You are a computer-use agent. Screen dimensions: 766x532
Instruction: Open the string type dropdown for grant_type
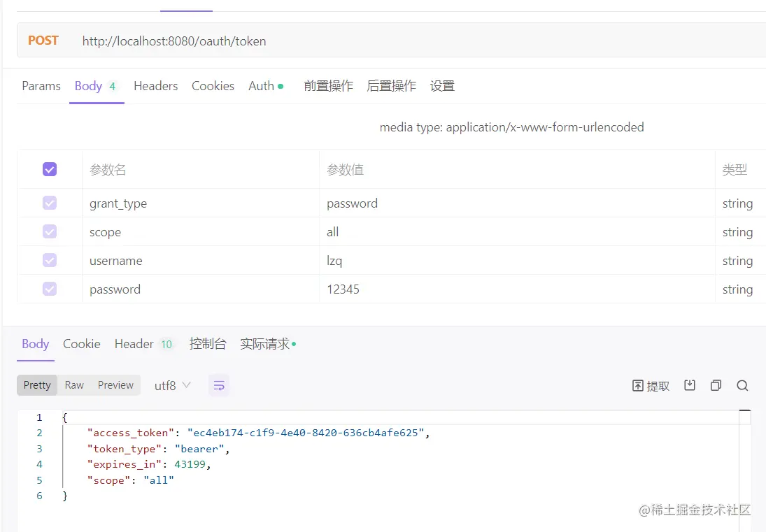[737, 203]
